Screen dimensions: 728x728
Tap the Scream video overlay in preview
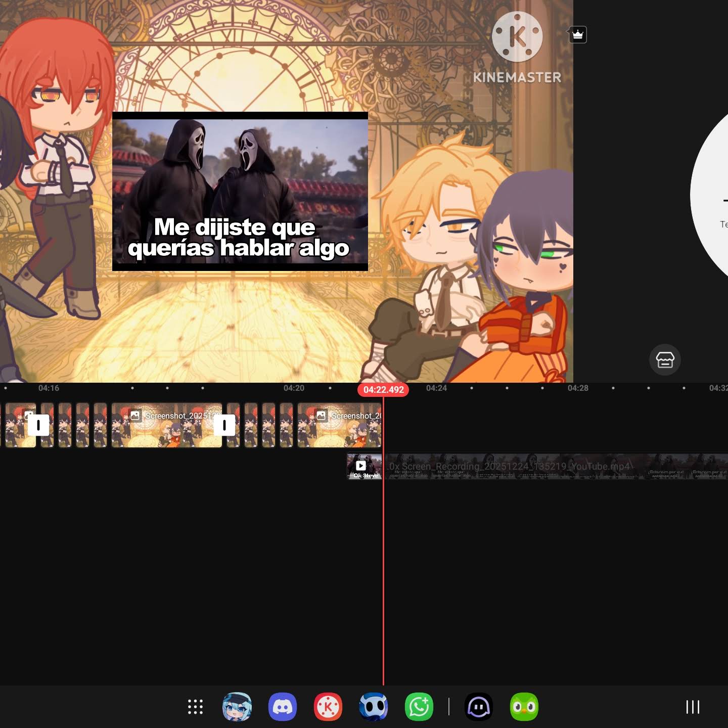240,191
